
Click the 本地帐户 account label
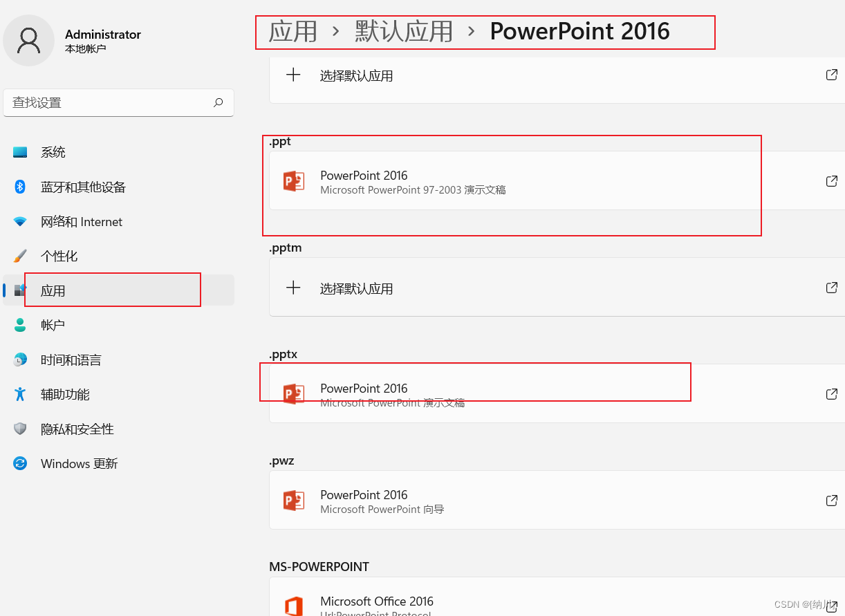[x=85, y=49]
